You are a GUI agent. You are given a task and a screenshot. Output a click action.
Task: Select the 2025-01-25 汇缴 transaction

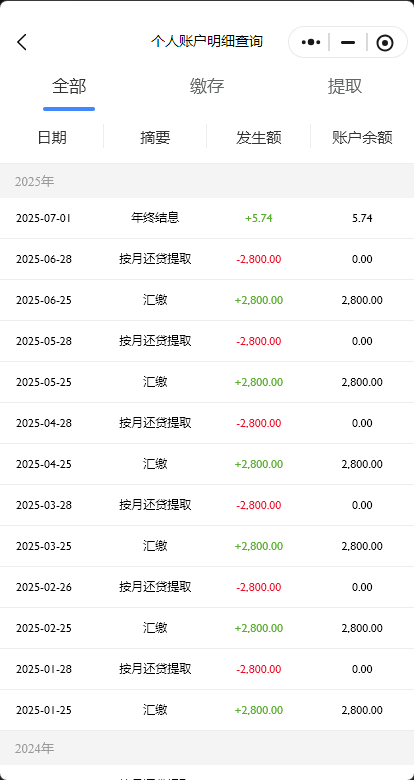click(x=207, y=710)
